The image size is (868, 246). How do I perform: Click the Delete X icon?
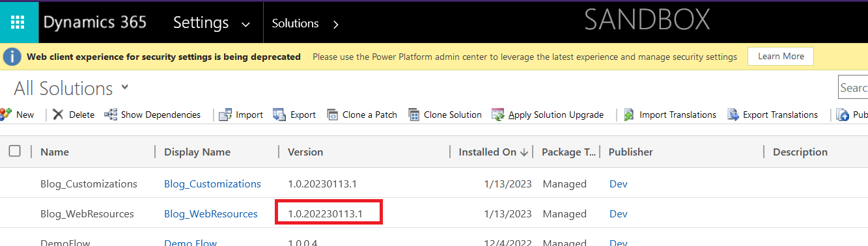tap(58, 115)
